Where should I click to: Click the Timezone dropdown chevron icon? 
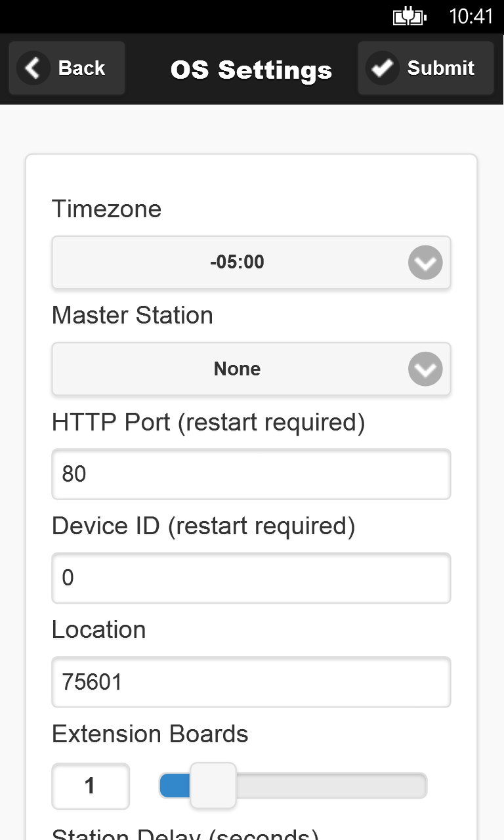point(425,263)
